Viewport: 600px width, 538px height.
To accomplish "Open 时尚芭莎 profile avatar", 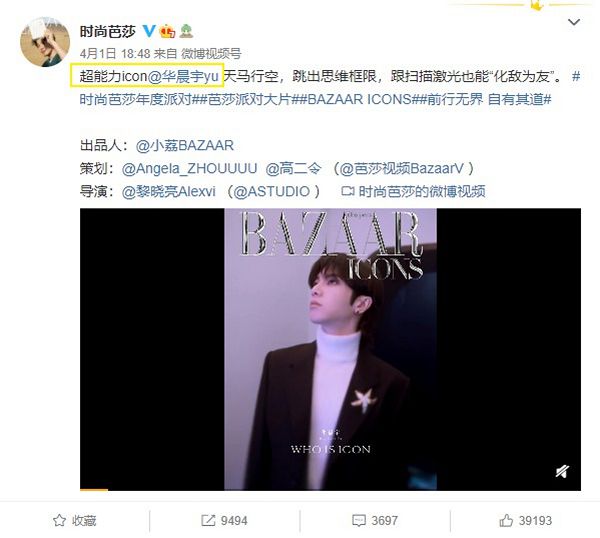I will [x=45, y=42].
